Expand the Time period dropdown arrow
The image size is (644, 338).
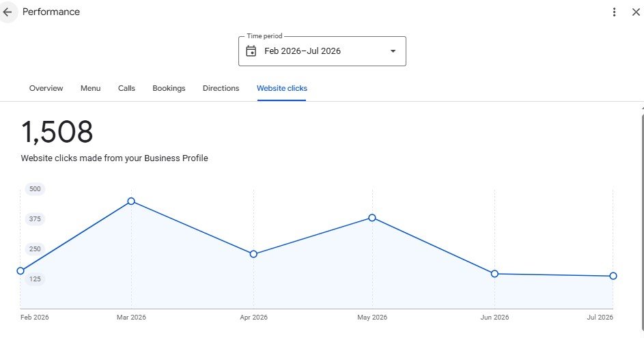(x=393, y=51)
